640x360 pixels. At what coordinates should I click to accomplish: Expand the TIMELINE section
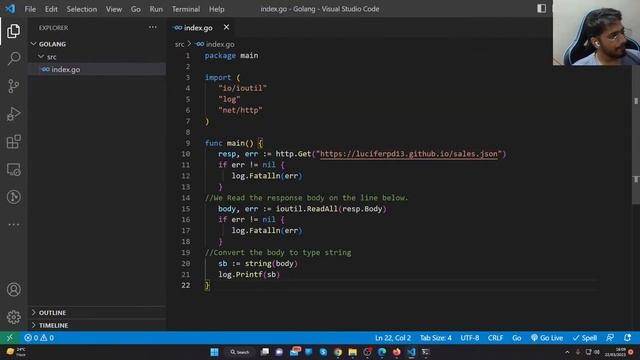pyautogui.click(x=97, y=325)
